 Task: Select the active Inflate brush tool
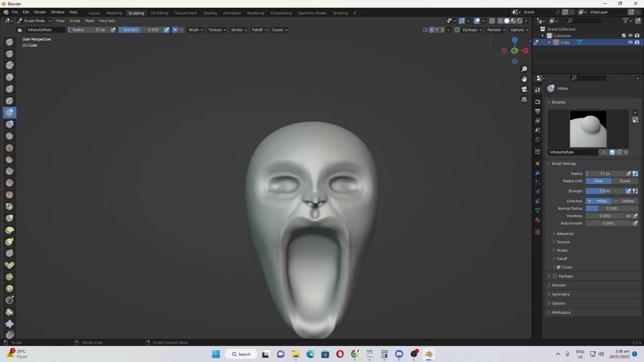click(10, 112)
